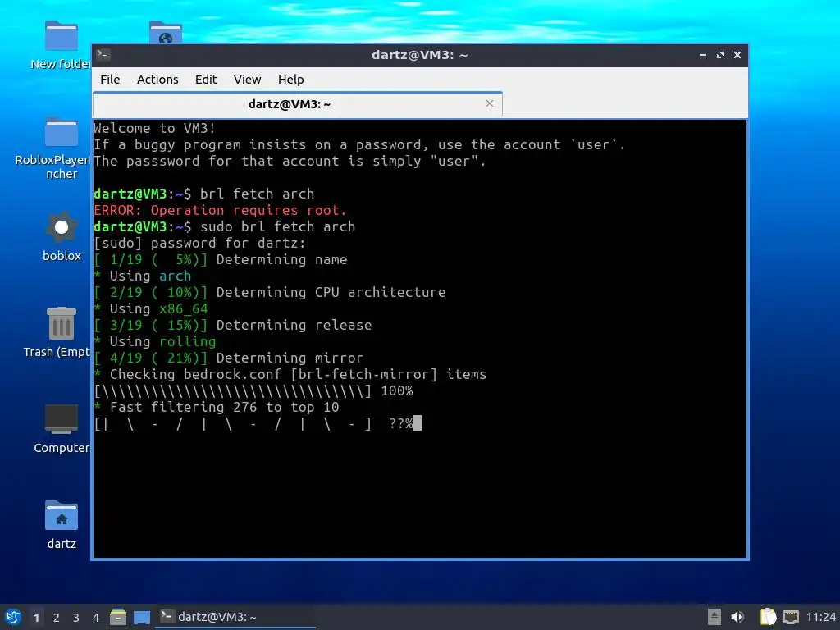
Task: Click the 'Using rolling' line
Action: click(x=155, y=341)
